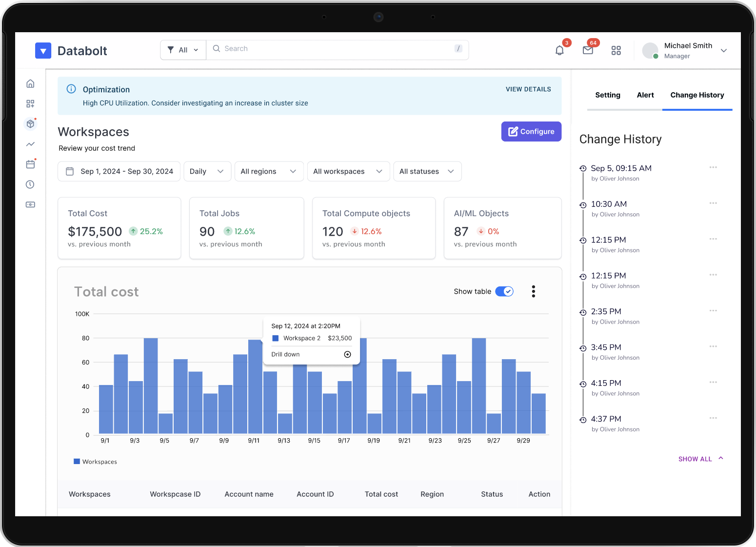Open the Total cost chart kebab menu
Screen dimensions: 756x547
533,291
